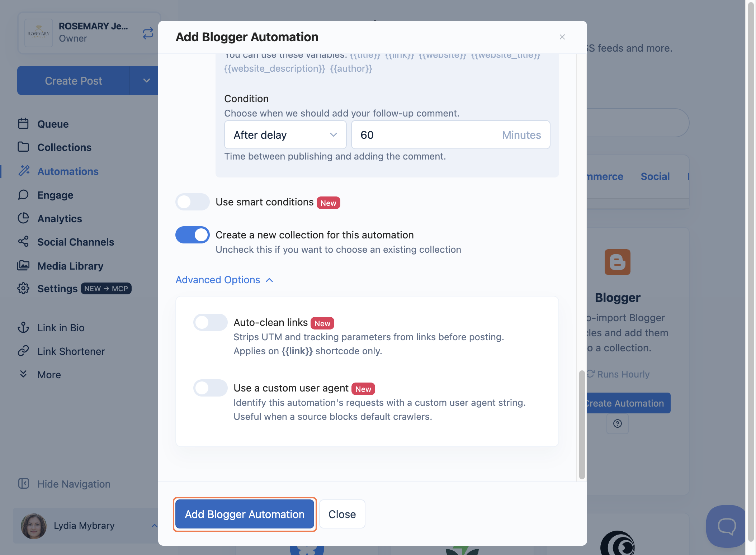
Task: Click the Add Blogger Automation submit button
Action: (245, 514)
